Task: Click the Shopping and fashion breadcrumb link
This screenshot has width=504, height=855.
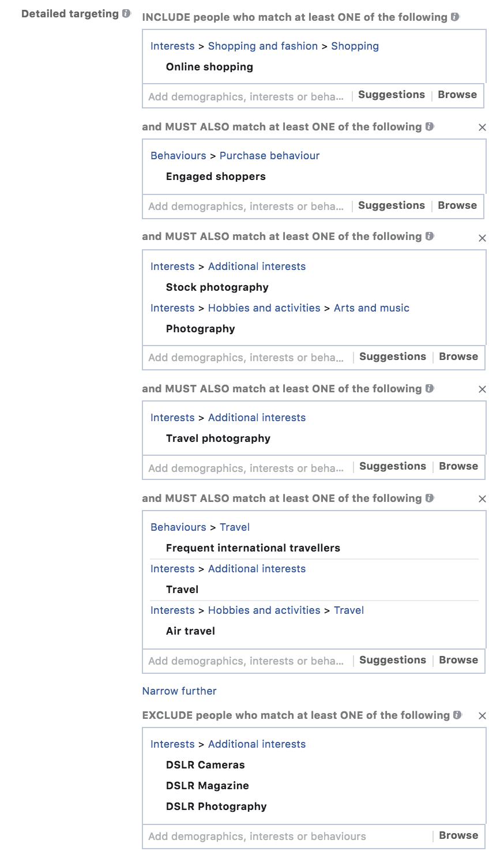Action: (263, 46)
